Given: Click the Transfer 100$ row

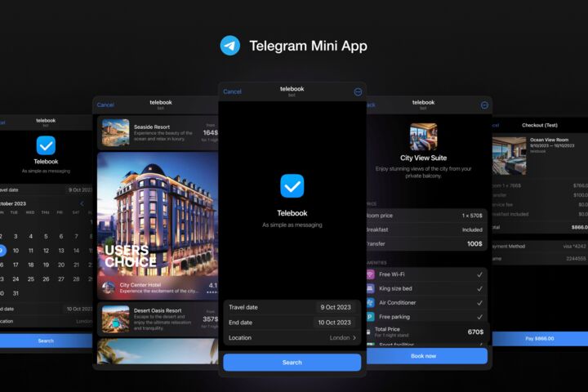Looking at the screenshot, I should [427, 244].
